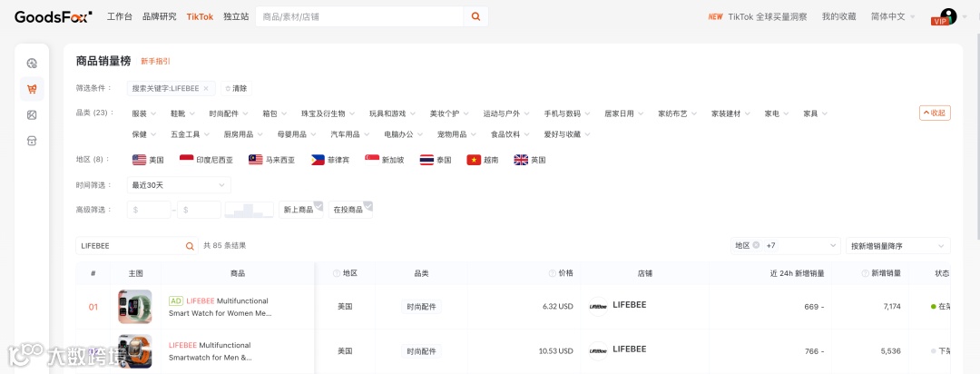Focus the minimum price input field
980x374 pixels.
point(149,210)
